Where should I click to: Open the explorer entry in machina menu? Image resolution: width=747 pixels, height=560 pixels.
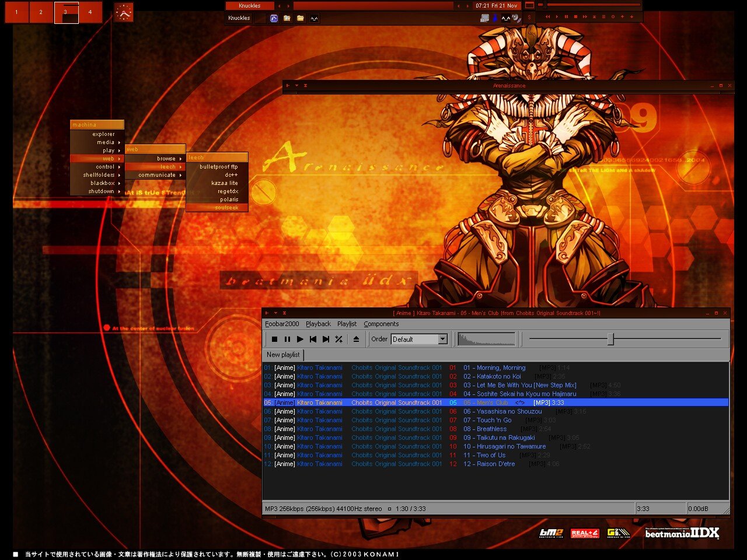coord(97,134)
